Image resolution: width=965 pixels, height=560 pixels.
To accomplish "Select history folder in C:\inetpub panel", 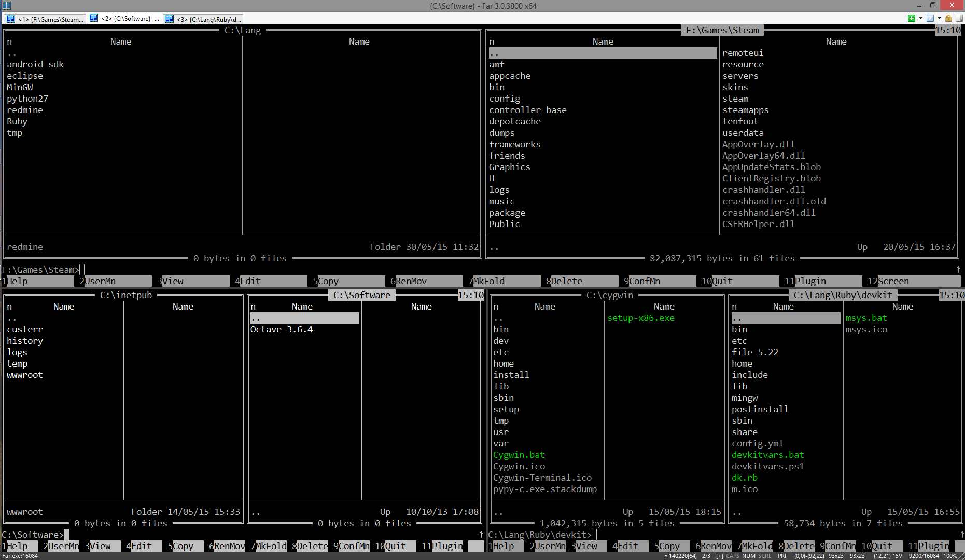I will pos(25,341).
